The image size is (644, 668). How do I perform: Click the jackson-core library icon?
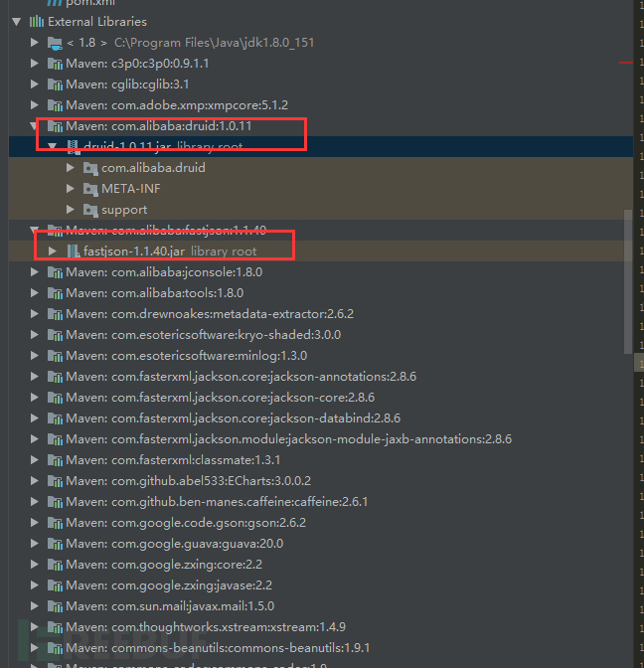click(x=55, y=398)
